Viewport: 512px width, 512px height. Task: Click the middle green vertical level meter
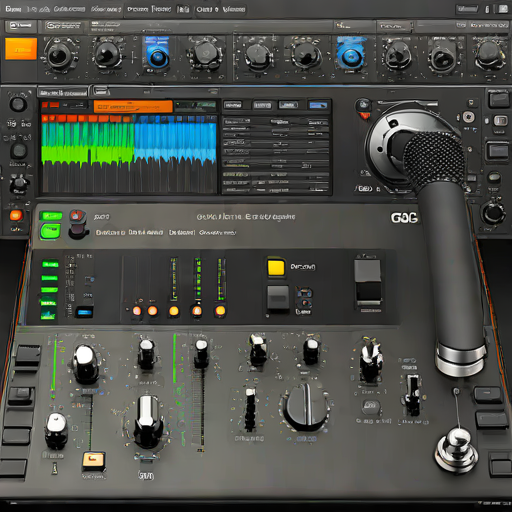tap(198, 279)
